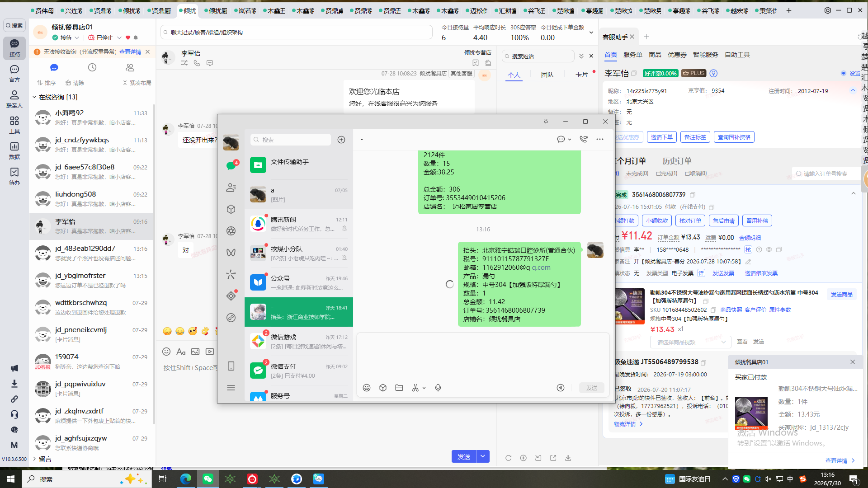Click the refresh icon below quick phrases panel
Screen dimensions: 868x488
tap(509, 458)
